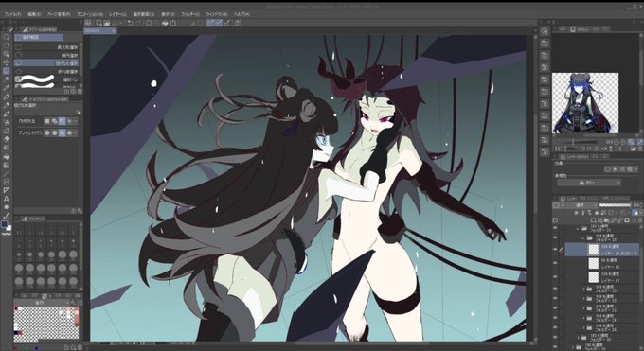The image size is (644, 351).
Task: Choose the Polyline selection sub tool
Action: tap(46, 71)
